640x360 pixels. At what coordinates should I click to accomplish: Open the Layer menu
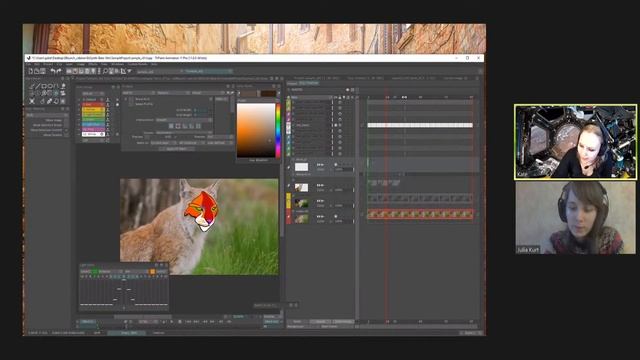click(x=69, y=64)
